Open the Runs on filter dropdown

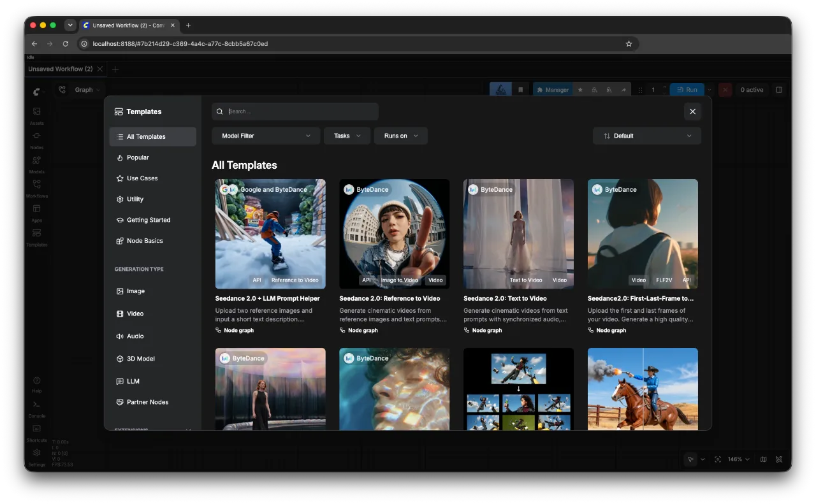tap(401, 136)
